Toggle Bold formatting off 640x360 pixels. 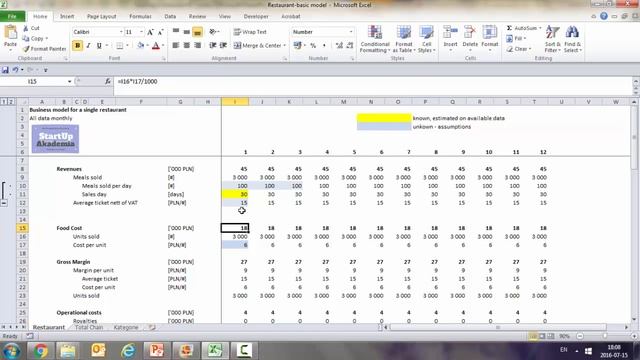tap(78, 46)
